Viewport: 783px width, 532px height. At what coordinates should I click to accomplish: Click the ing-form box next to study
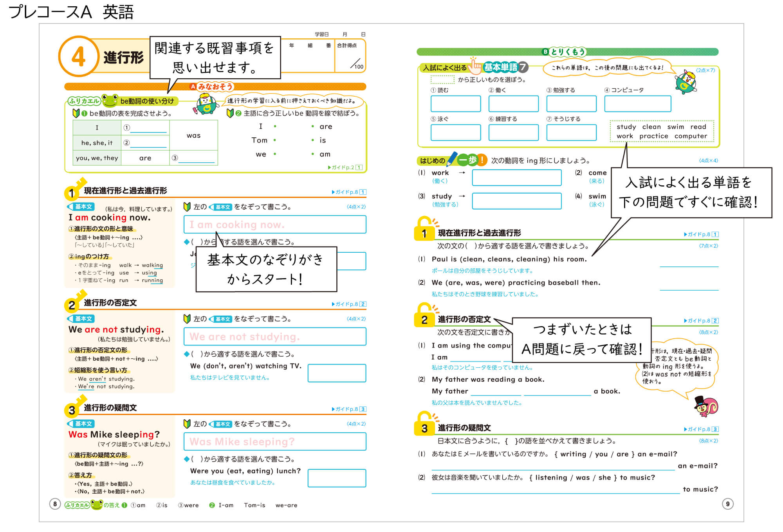pyautogui.click(x=517, y=201)
